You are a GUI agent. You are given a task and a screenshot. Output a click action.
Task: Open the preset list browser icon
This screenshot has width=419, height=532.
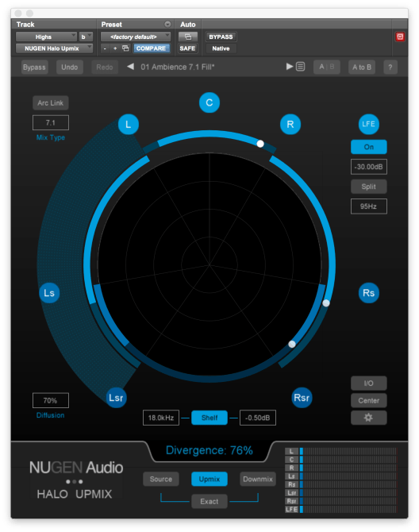tap(300, 67)
